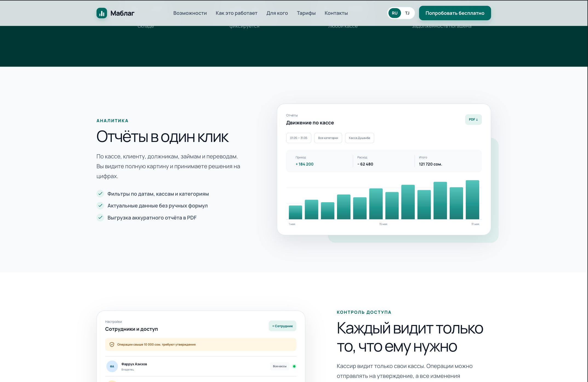Open the Контакты nav link

(x=336, y=13)
